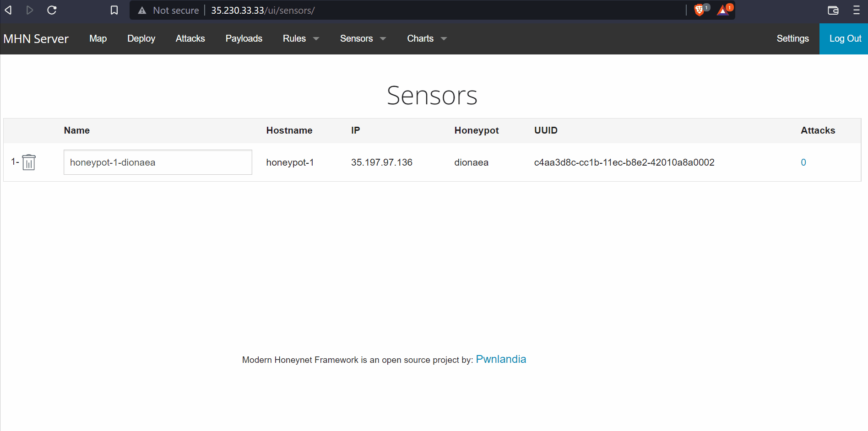Open the Map page
The height and width of the screenshot is (431, 868).
(98, 38)
